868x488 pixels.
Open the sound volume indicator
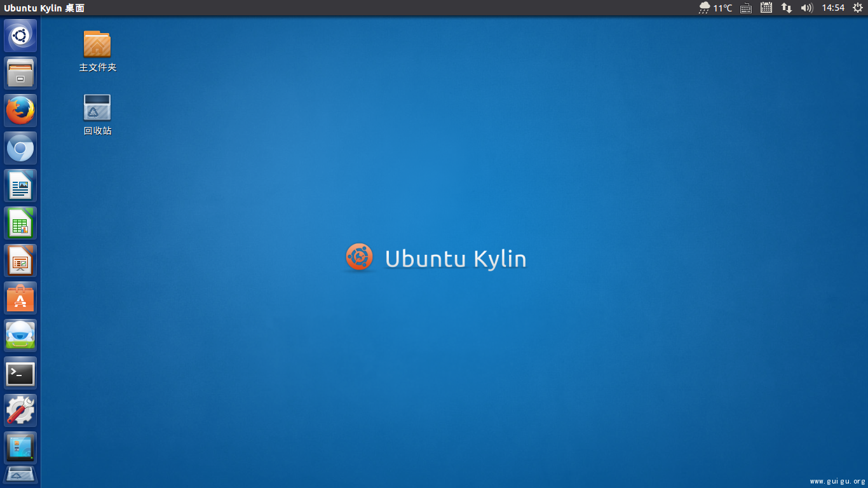[x=807, y=8]
